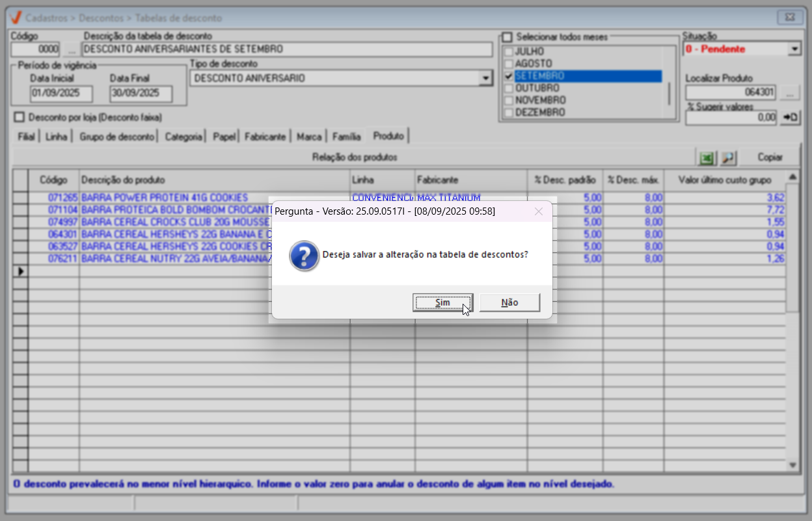Select product code 071104 cell
The image size is (812, 521).
point(54,209)
